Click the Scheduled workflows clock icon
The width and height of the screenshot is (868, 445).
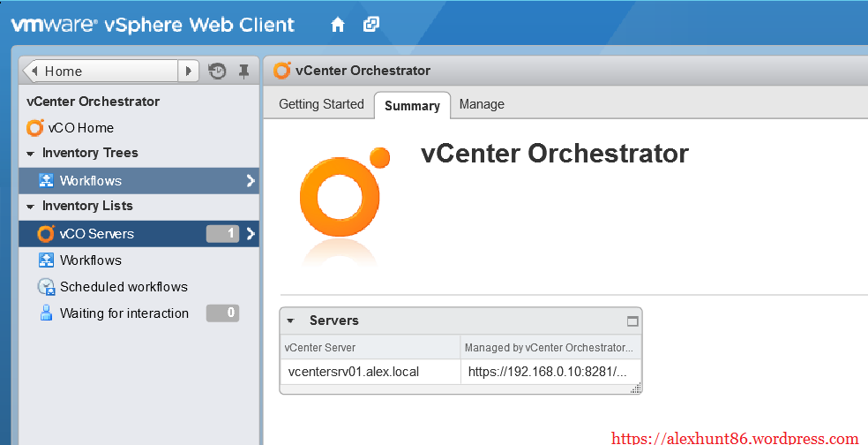point(46,287)
